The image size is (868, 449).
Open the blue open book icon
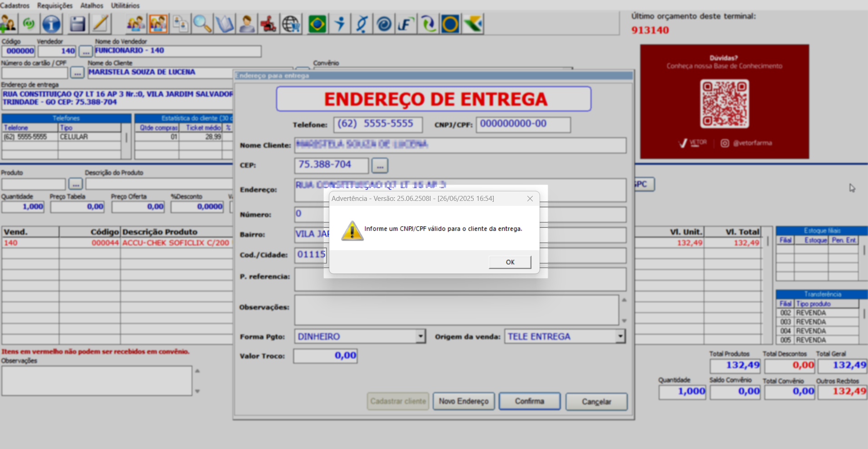224,24
